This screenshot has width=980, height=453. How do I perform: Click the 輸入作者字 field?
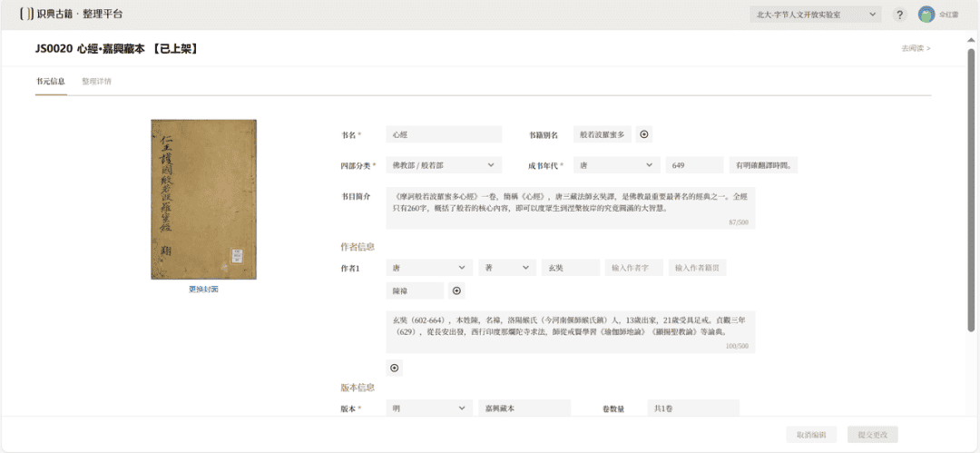click(633, 267)
